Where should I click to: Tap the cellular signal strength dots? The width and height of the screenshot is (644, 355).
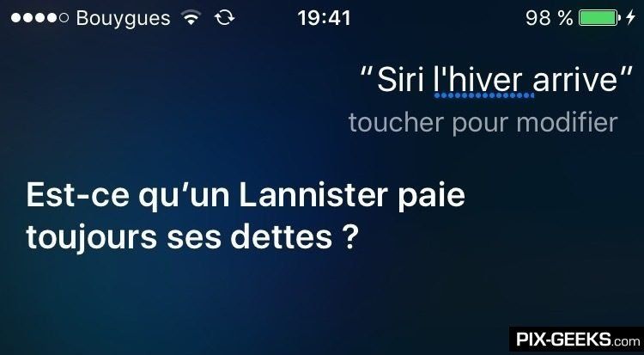tap(39, 18)
